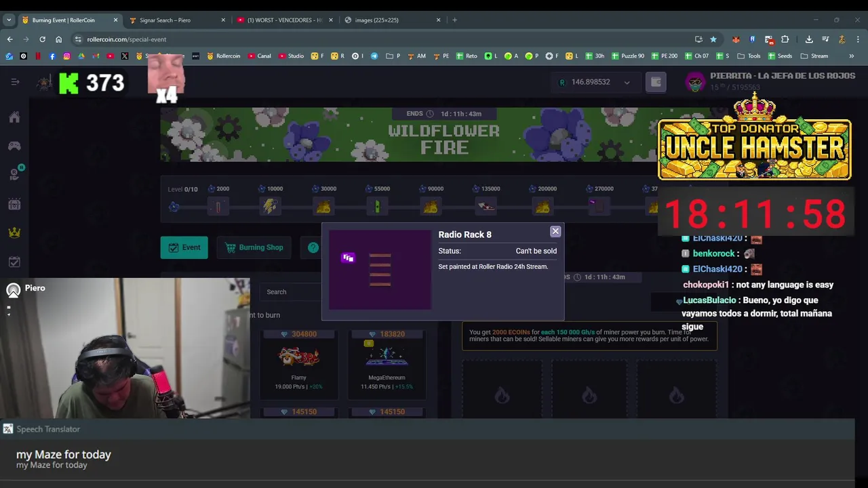Image resolution: width=868 pixels, height=488 pixels.
Task: Open the Puzzle 90 bookmark
Action: 627,56
